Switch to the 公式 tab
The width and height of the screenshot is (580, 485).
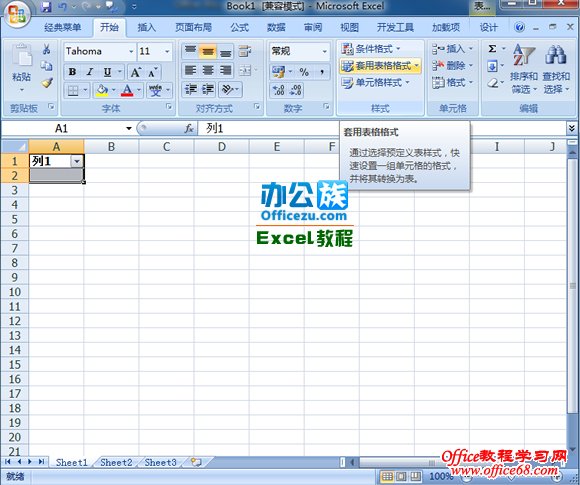click(239, 27)
